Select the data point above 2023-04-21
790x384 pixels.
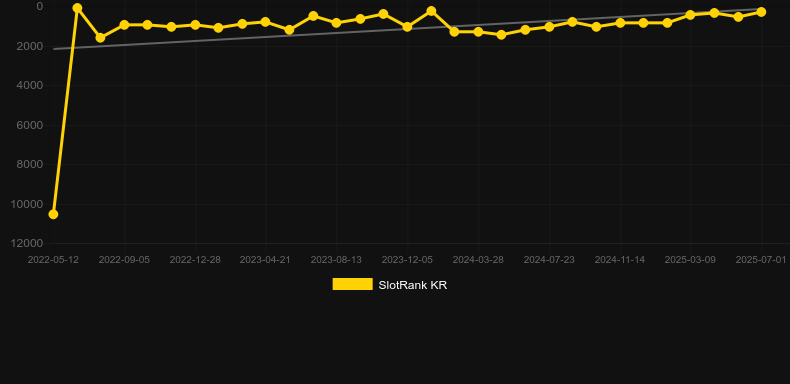coord(266,22)
